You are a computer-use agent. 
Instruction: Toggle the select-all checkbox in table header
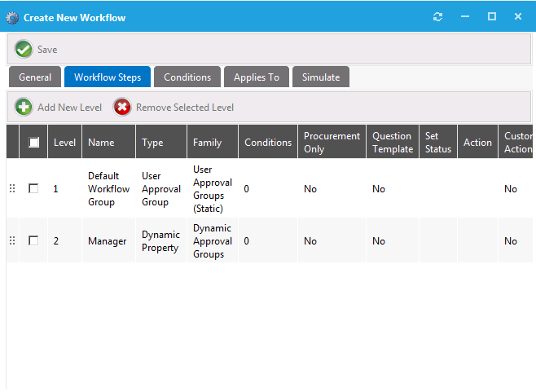[x=34, y=143]
